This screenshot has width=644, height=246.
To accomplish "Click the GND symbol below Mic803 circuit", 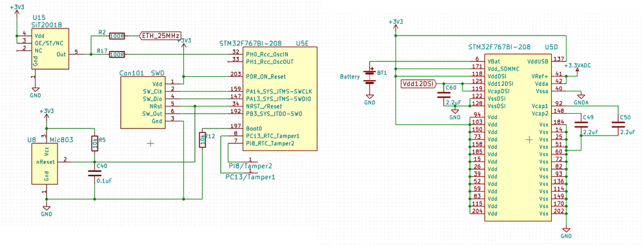I will (x=47, y=210).
